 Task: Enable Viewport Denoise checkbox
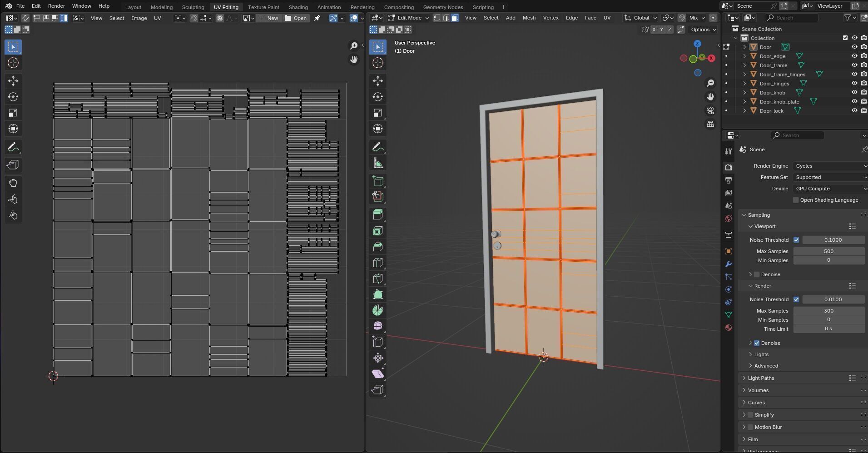(757, 274)
